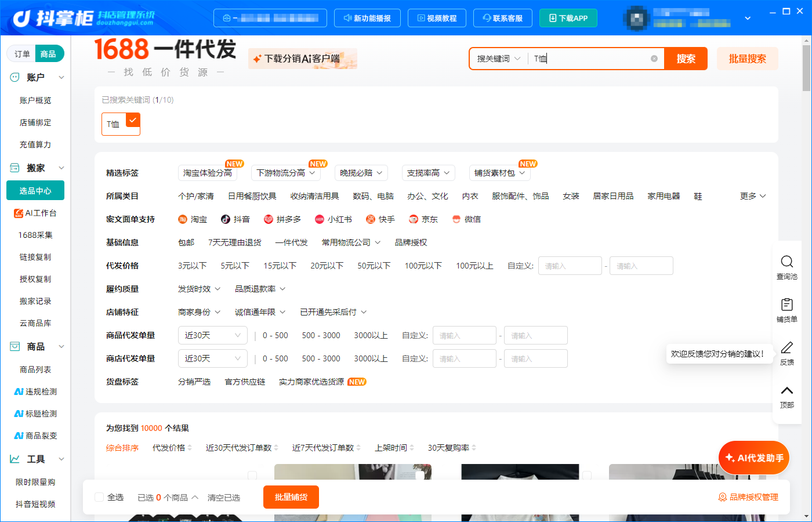Click the 抖掌柜 logo
This screenshot has width=812, height=522.
84,18
